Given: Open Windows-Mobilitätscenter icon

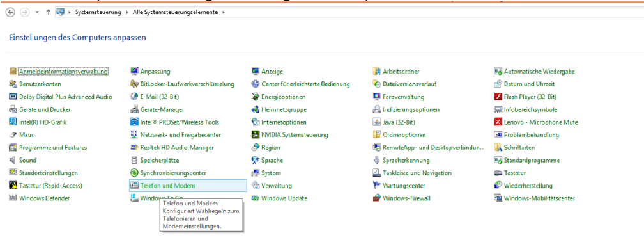Looking at the screenshot, I should (498, 198).
